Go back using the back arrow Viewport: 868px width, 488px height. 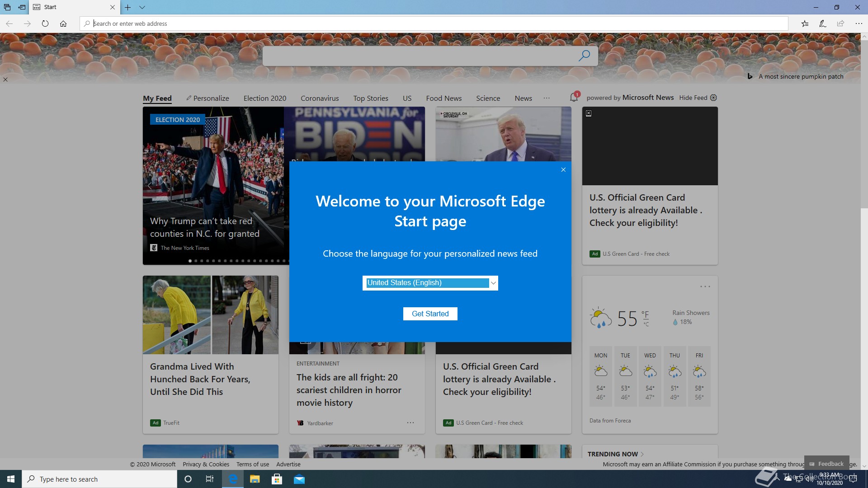[x=9, y=23]
